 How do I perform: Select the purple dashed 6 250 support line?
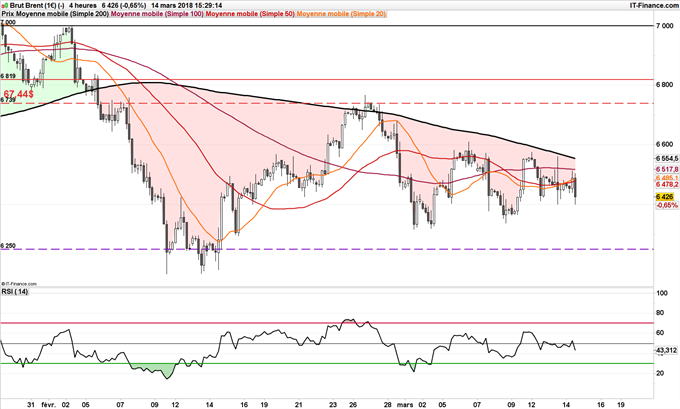pos(327,249)
